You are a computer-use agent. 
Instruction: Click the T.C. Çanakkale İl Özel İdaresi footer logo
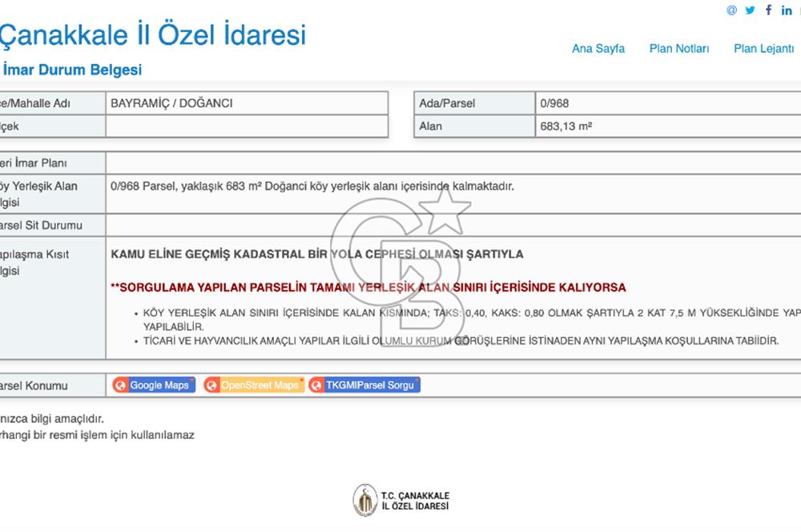click(x=401, y=500)
